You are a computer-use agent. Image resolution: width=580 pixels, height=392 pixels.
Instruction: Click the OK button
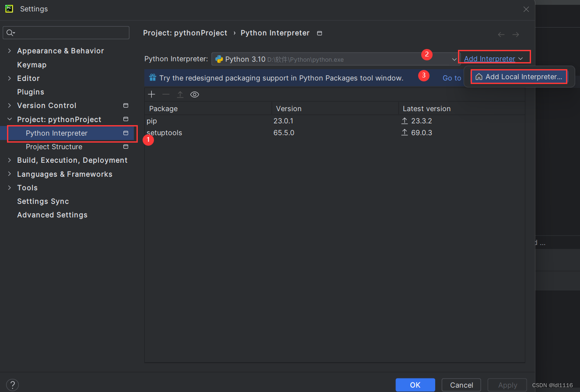(x=415, y=385)
